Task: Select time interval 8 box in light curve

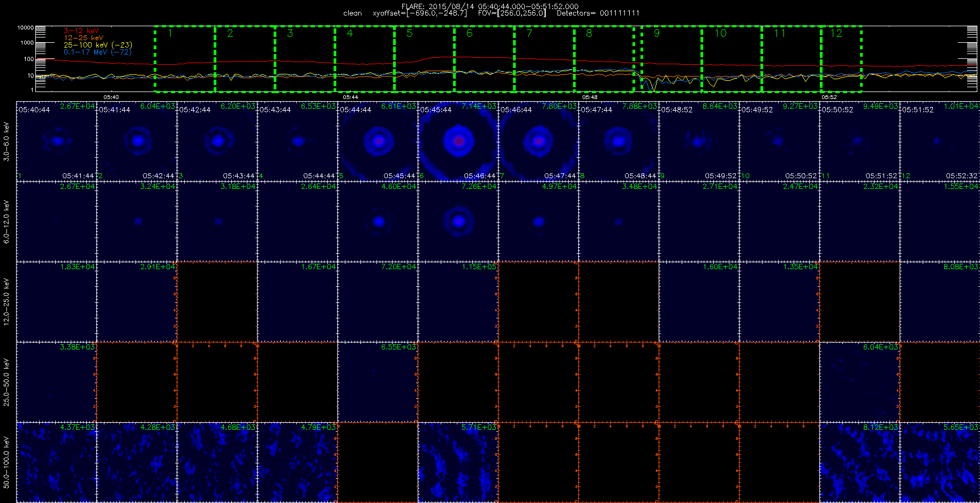Action: click(604, 59)
